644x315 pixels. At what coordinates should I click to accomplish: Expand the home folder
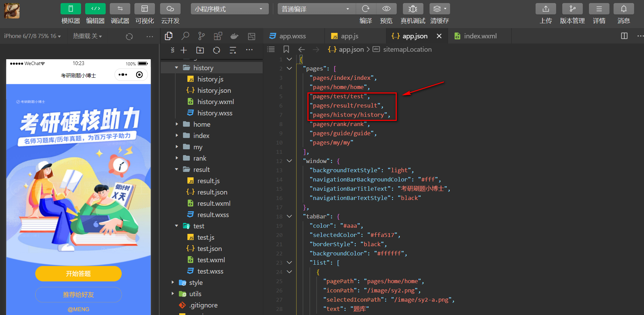click(201, 124)
